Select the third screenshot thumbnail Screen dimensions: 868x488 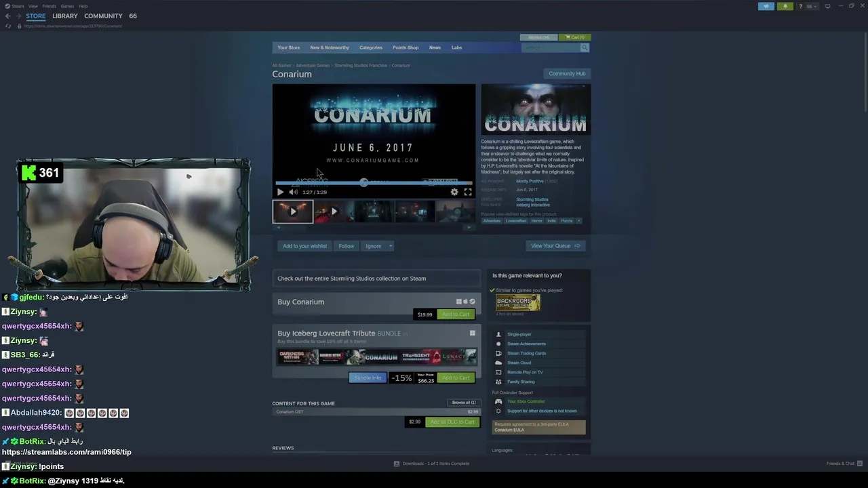coord(374,211)
